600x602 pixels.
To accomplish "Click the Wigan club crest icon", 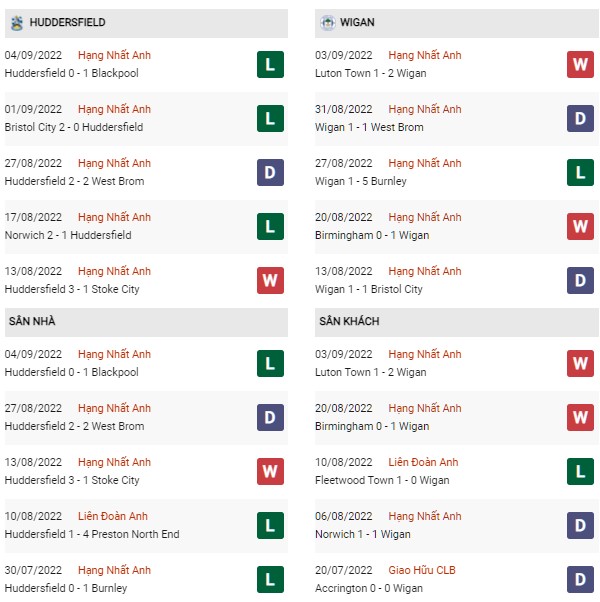I will tap(327, 23).
